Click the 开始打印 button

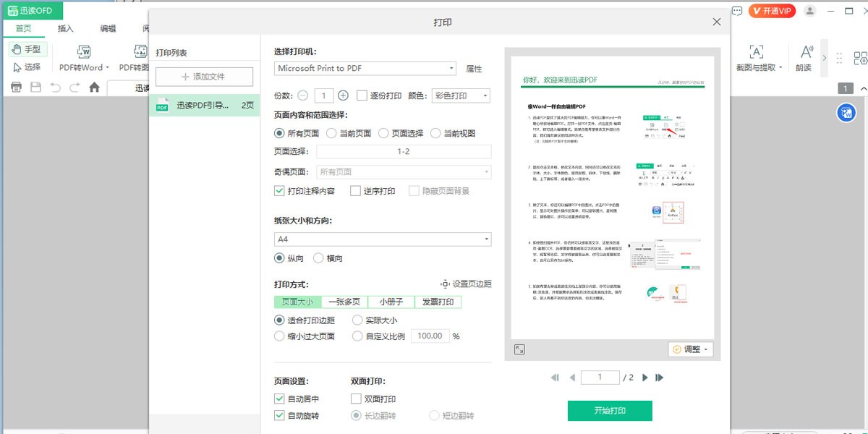pyautogui.click(x=610, y=411)
